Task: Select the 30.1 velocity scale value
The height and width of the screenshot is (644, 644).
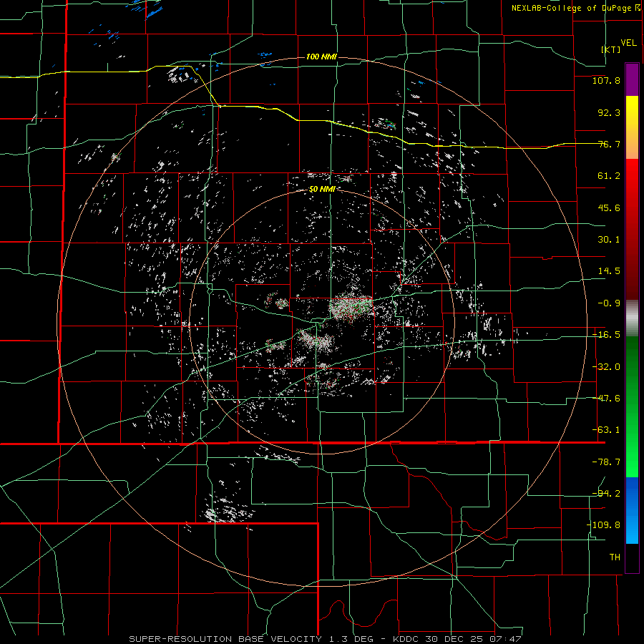Action: (x=609, y=240)
